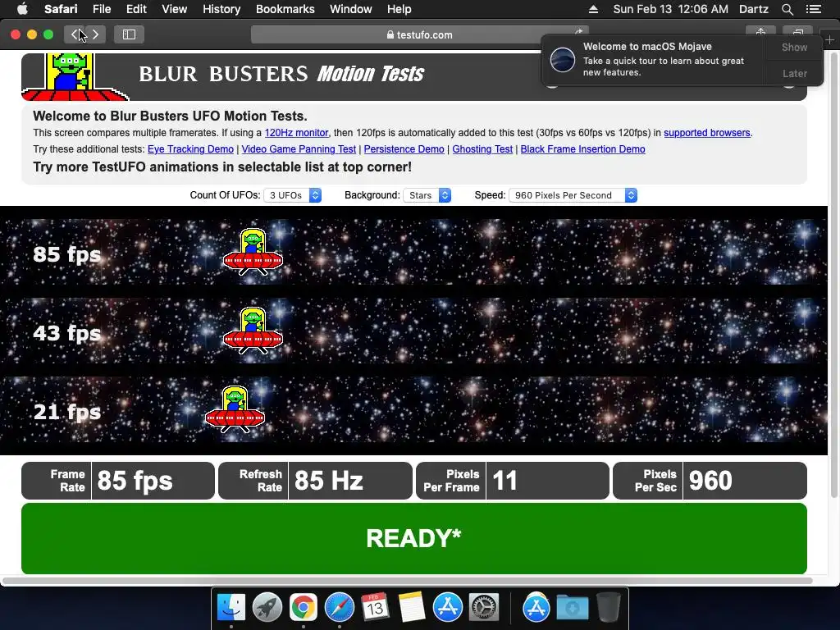Viewport: 840px width, 630px height.
Task: Click the macOS Mojave notification icon
Action: coord(563,59)
